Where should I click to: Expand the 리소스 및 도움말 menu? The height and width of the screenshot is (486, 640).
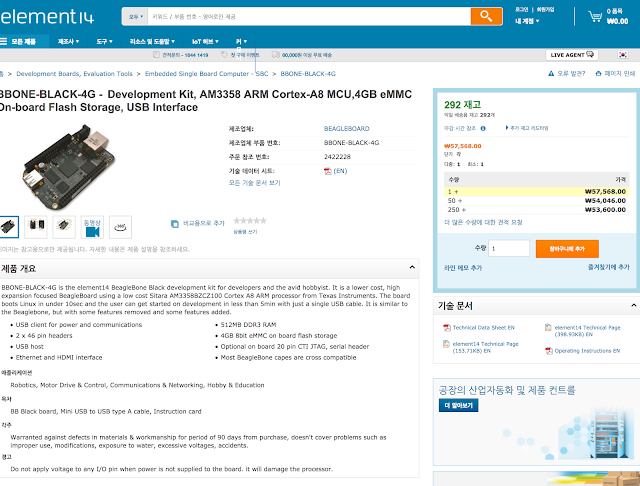pyautogui.click(x=152, y=41)
